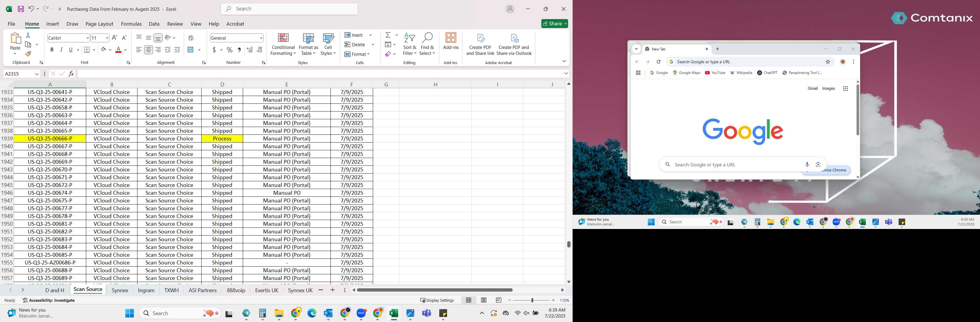This screenshot has width=980, height=322.
Task: Apply red font color A
Action: [x=118, y=49]
